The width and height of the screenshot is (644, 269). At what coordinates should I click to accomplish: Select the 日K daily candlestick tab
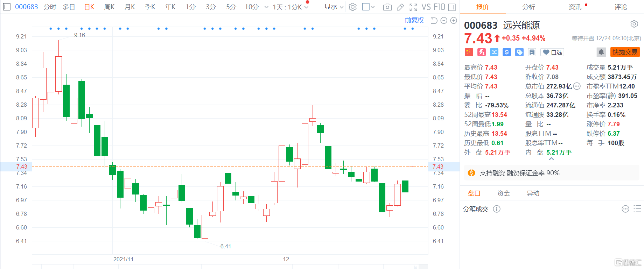coord(89,7)
